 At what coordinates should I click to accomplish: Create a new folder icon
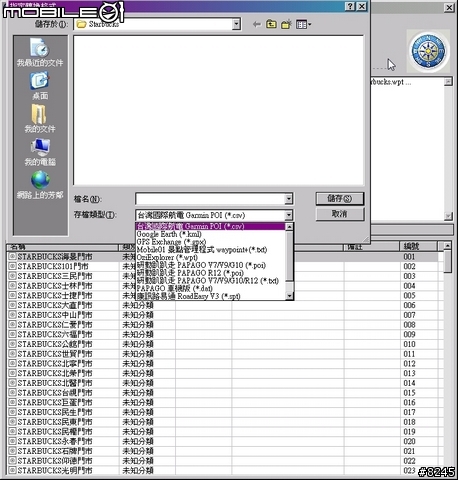(x=286, y=24)
